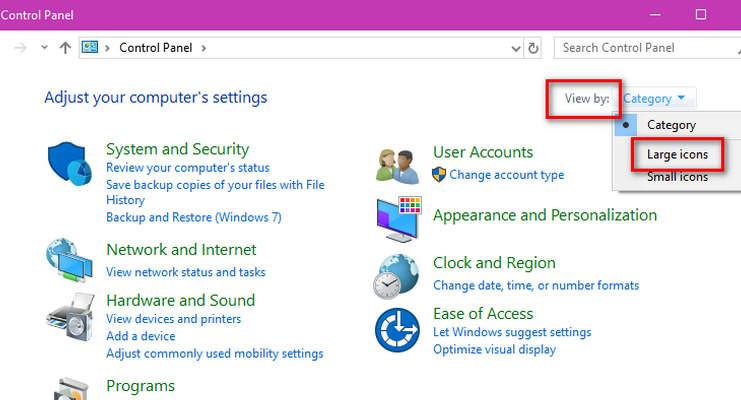Expand the recent locations chevron
Screen dimensions: 741x400
click(x=44, y=47)
